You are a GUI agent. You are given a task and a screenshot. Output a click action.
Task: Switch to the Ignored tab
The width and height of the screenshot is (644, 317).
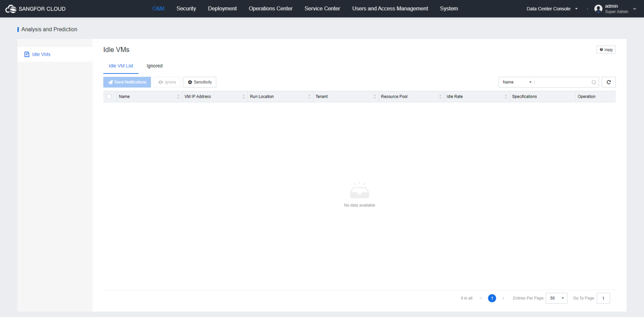(154, 66)
